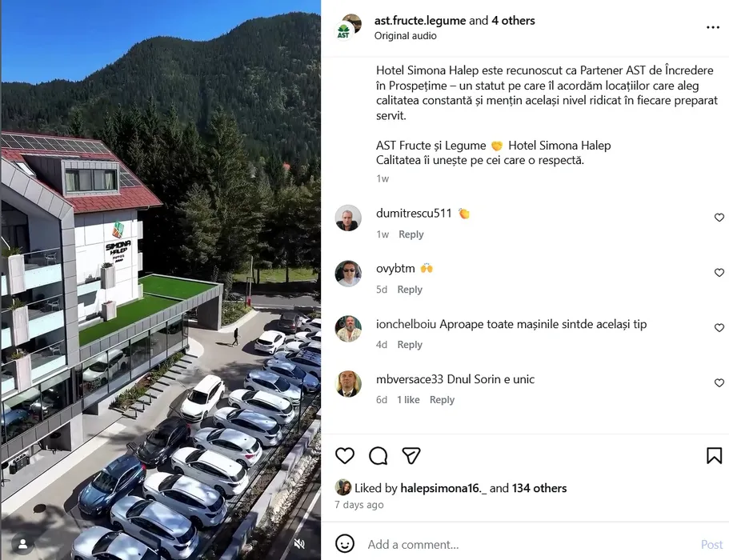The width and height of the screenshot is (729, 560).
Task: Share post using paper plane icon
Action: [x=411, y=455]
